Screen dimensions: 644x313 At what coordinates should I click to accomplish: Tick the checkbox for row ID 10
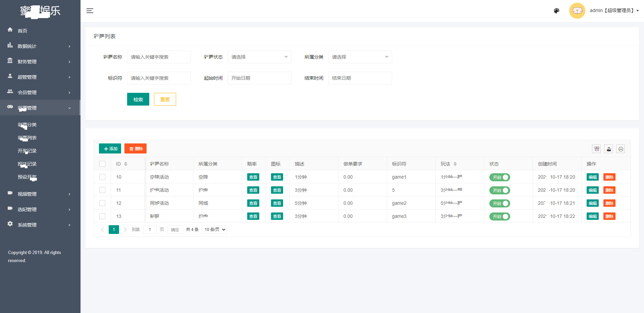[102, 177]
